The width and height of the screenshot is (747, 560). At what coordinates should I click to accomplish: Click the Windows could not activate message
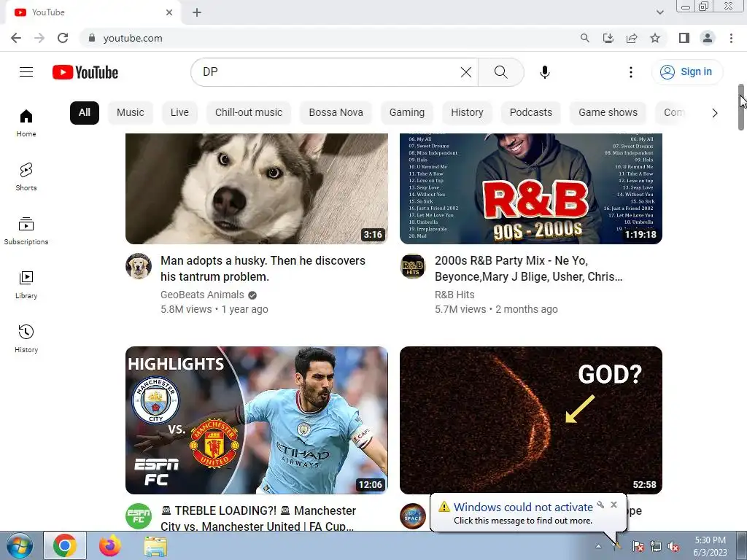[x=523, y=507]
